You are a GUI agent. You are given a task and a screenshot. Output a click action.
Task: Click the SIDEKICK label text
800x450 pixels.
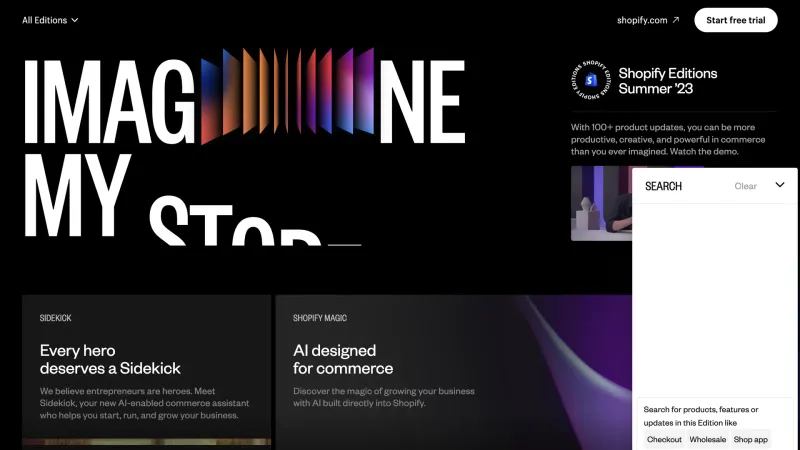pos(56,318)
